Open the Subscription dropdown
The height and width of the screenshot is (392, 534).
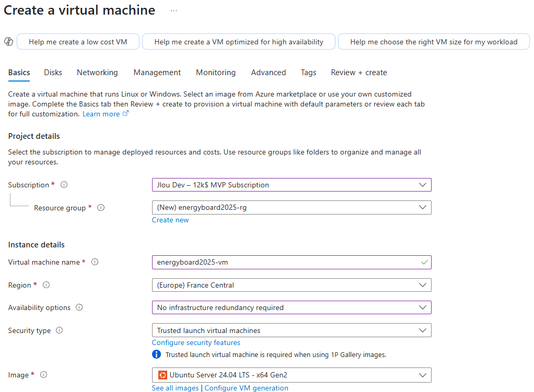click(292, 185)
